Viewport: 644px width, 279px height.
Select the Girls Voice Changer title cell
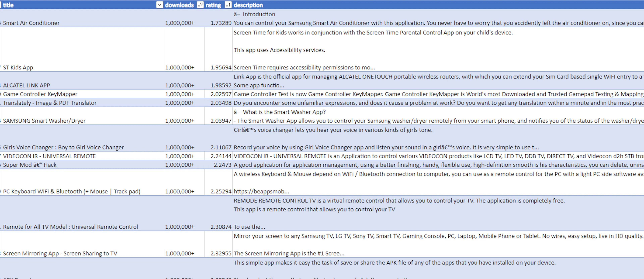point(83,138)
